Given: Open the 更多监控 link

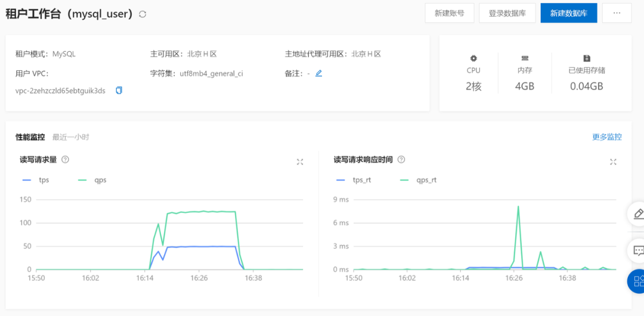Looking at the screenshot, I should (x=606, y=137).
